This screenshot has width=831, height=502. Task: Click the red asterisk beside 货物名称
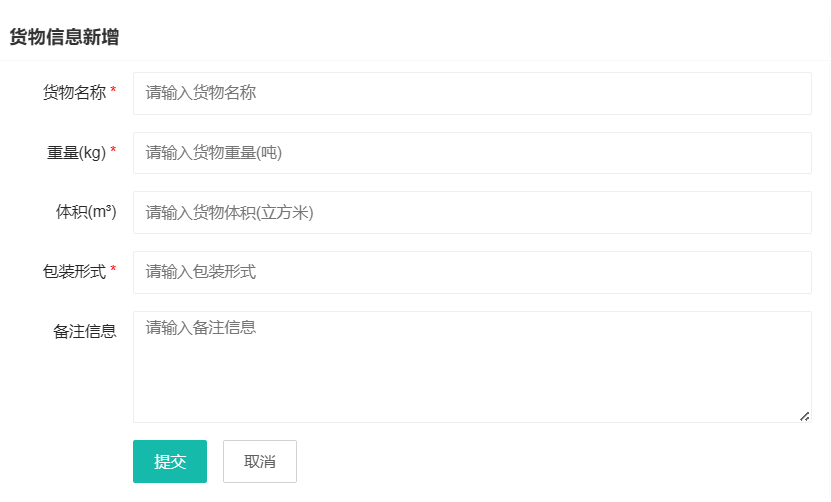[113, 92]
